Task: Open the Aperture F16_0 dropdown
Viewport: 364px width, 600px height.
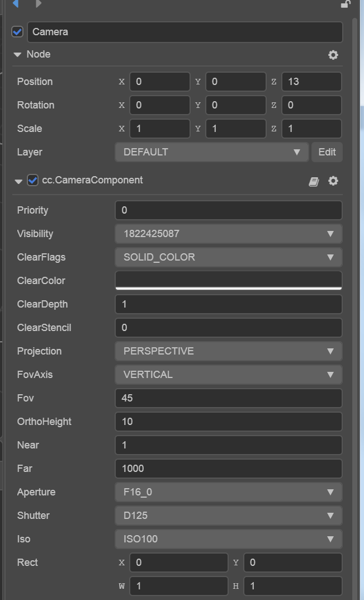Action: [x=228, y=492]
